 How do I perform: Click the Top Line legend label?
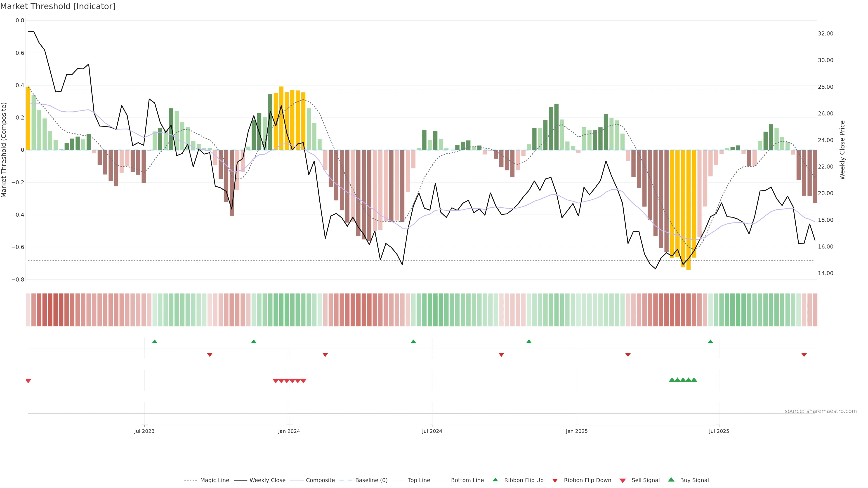pos(419,480)
